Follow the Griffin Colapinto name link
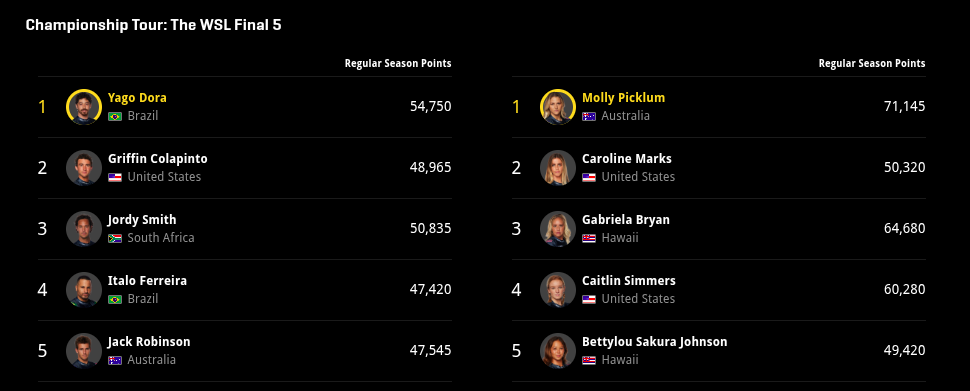The image size is (970, 391). [158, 159]
